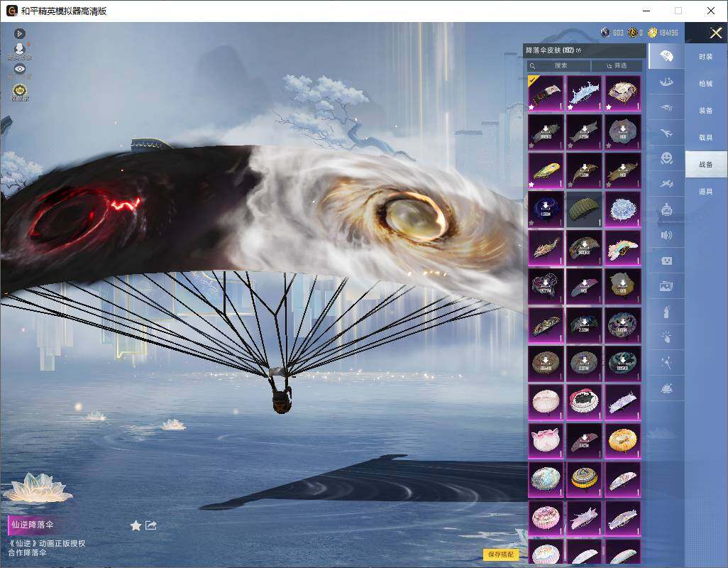Click the share icon next to star
Image resolution: width=728 pixels, height=568 pixels.
click(x=151, y=525)
